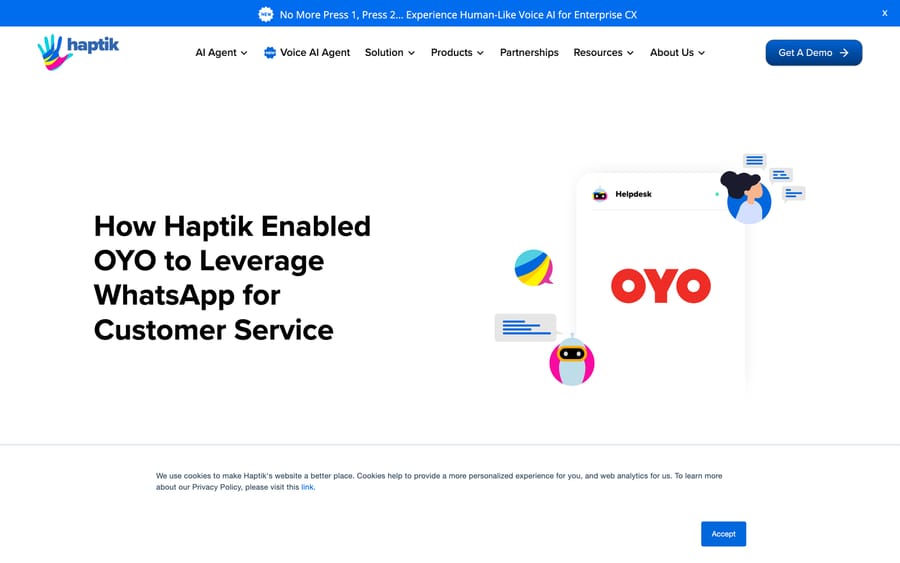Click the pink robot avatar illustration
Viewport: 900px width, 563px height.
(x=572, y=360)
